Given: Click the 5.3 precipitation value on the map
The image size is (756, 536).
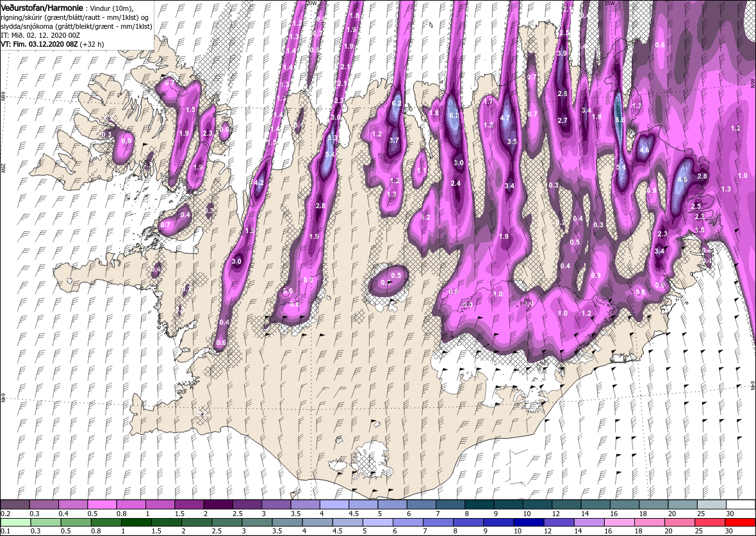Looking at the screenshot, I should pos(333,138).
